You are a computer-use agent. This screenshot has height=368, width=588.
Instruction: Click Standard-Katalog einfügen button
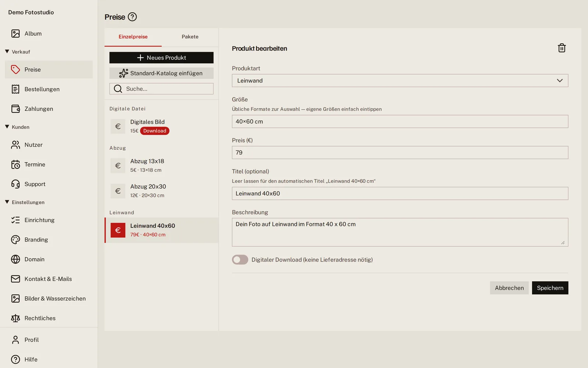pos(161,73)
